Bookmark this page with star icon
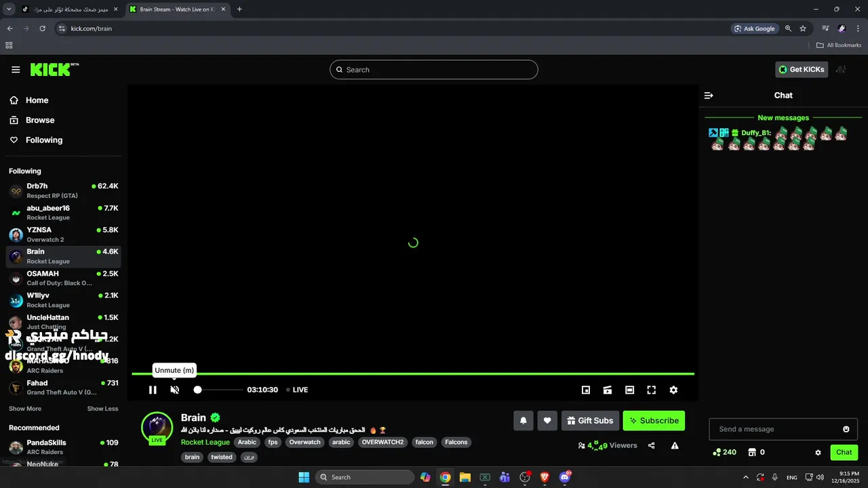868x488 pixels. 803,28
